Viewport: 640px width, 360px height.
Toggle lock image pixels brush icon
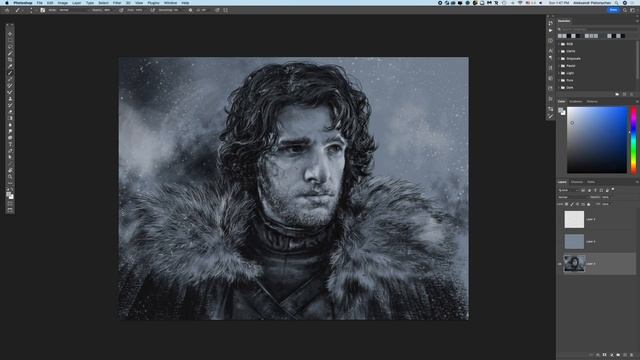tap(571, 204)
